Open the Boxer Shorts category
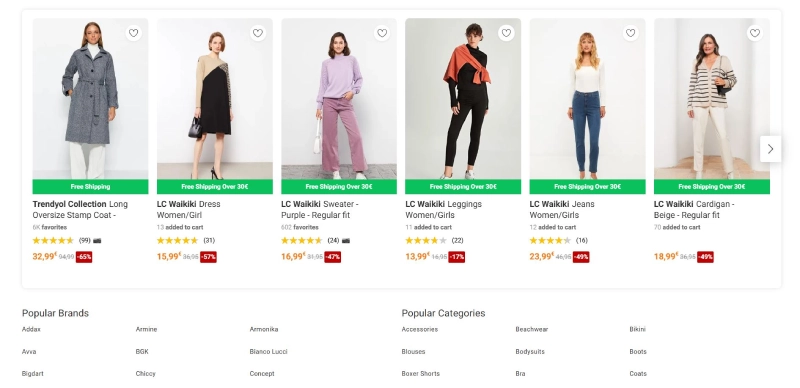This screenshot has height=388, width=800. tap(420, 374)
